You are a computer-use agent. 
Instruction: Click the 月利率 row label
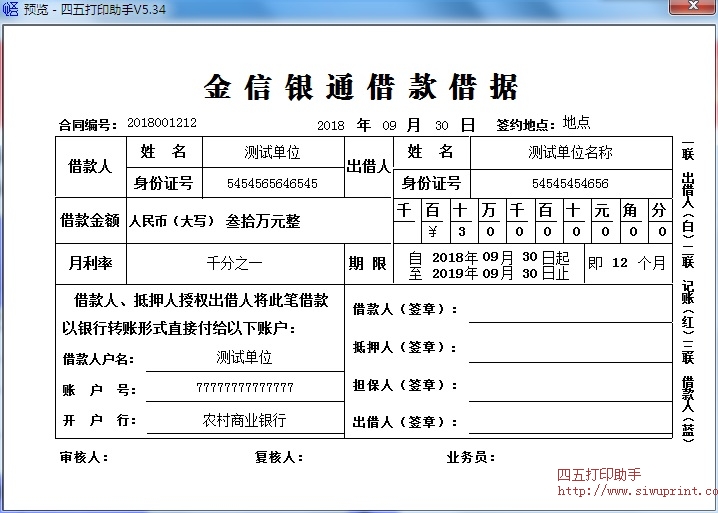[x=90, y=263]
